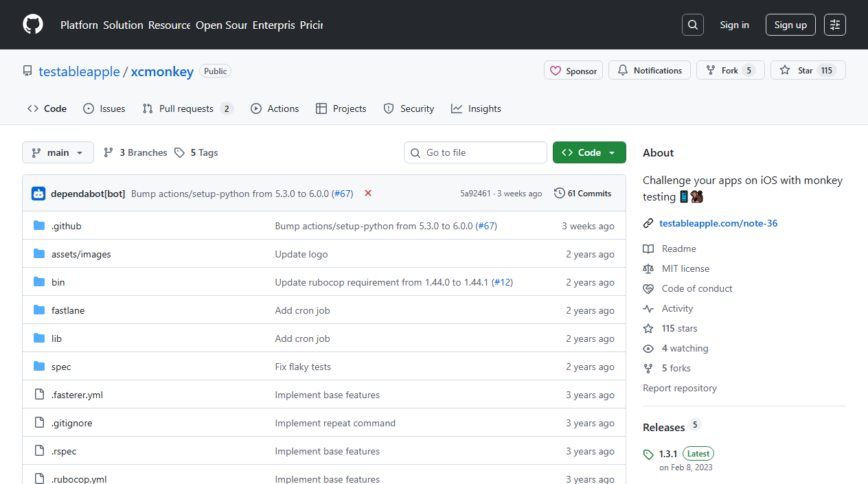
Task: Switch to the Insights tab
Action: click(x=476, y=108)
